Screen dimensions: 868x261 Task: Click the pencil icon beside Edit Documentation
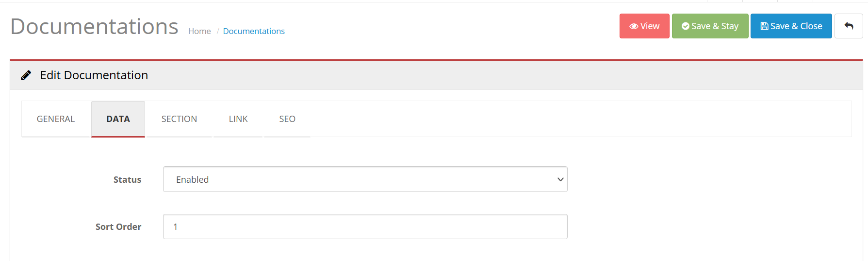coord(26,75)
